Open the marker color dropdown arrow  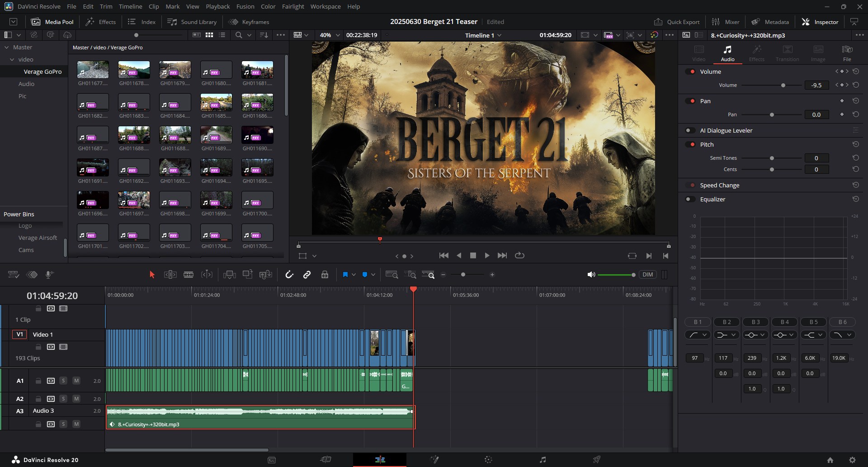pos(373,275)
